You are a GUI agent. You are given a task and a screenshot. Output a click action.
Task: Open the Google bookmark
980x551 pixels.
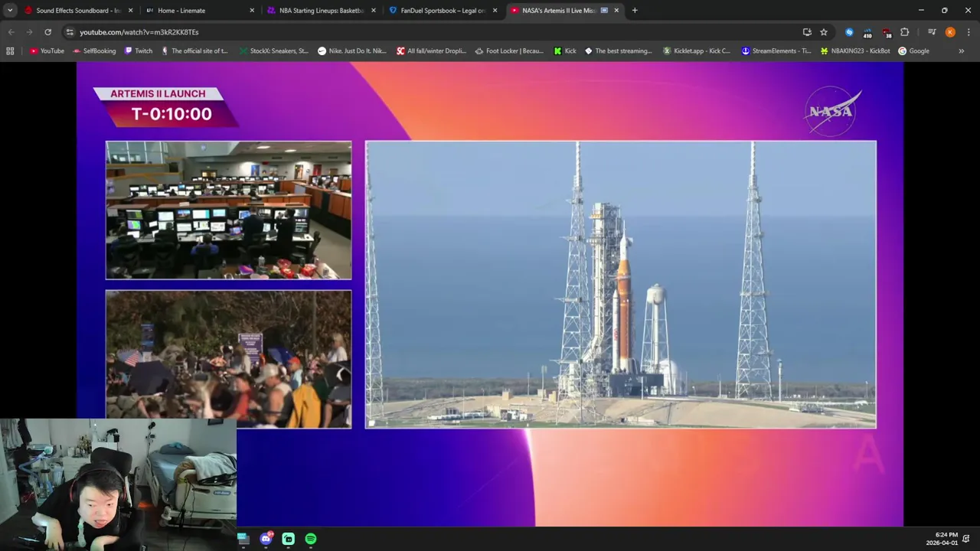pos(914,51)
